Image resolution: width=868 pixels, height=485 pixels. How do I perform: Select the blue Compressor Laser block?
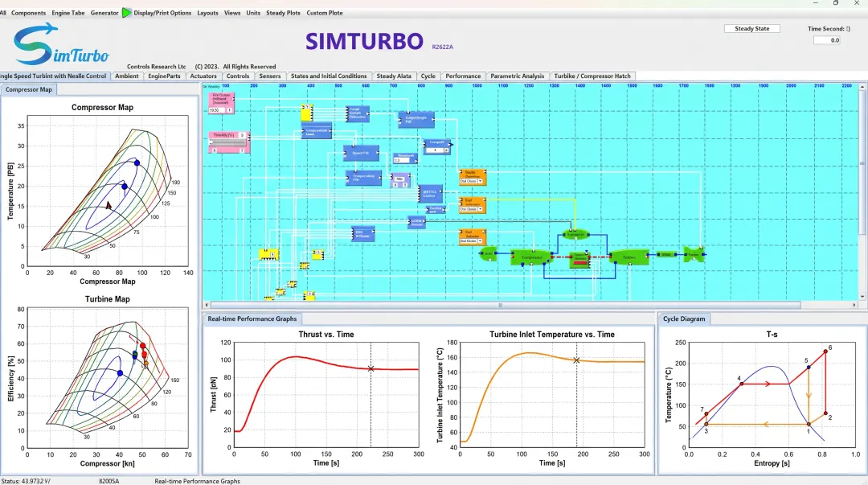click(316, 132)
